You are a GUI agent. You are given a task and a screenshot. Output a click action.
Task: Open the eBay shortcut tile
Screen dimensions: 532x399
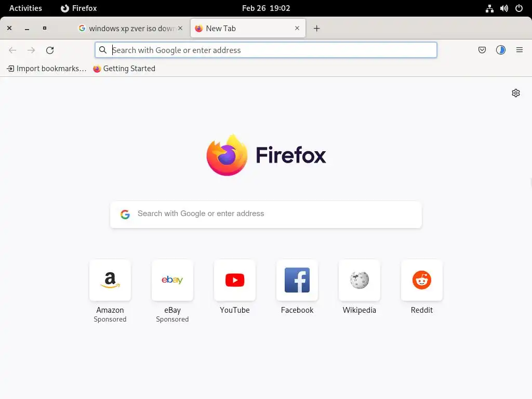[x=172, y=280]
